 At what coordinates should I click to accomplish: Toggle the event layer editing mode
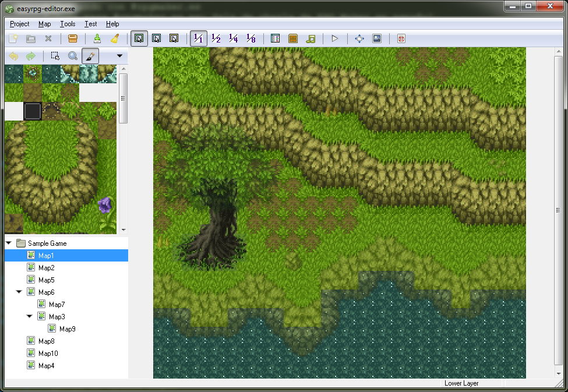pyautogui.click(x=174, y=38)
